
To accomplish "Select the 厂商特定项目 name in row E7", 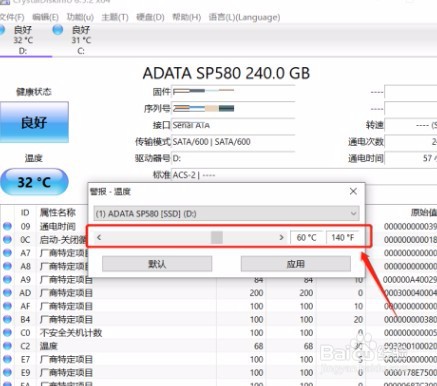I will 66,359.
